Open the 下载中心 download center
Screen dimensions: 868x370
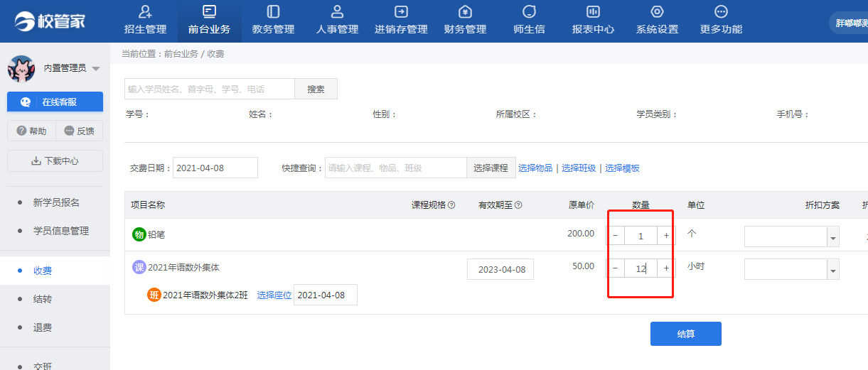tap(55, 160)
